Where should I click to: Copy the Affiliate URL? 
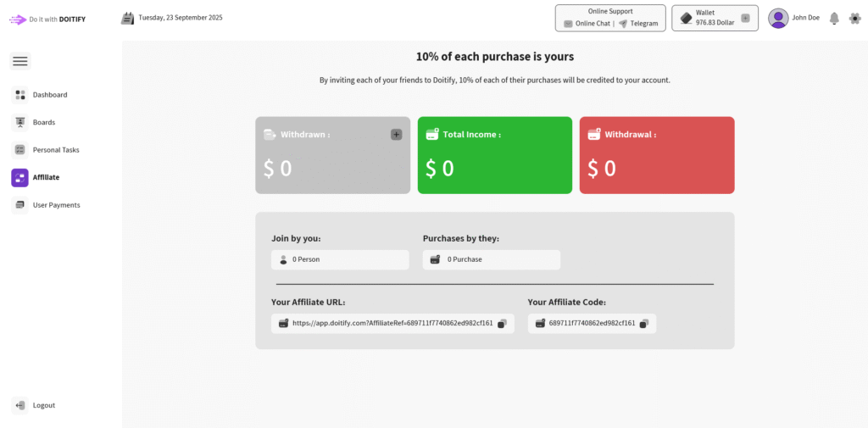pos(502,323)
